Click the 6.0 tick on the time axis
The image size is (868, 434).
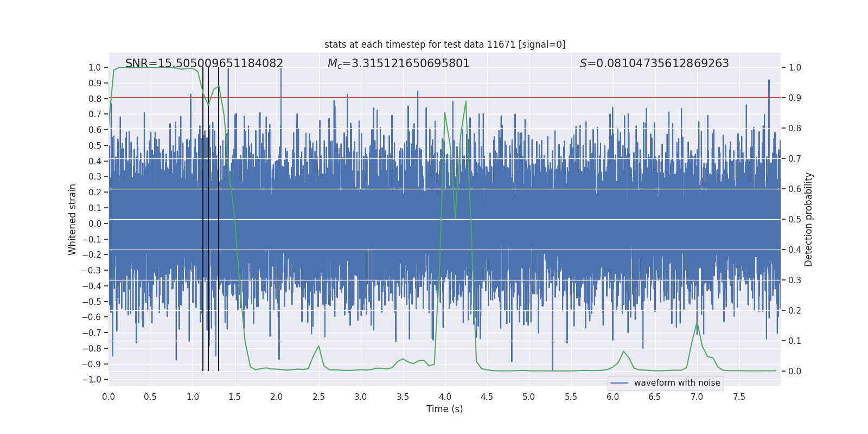(613, 397)
